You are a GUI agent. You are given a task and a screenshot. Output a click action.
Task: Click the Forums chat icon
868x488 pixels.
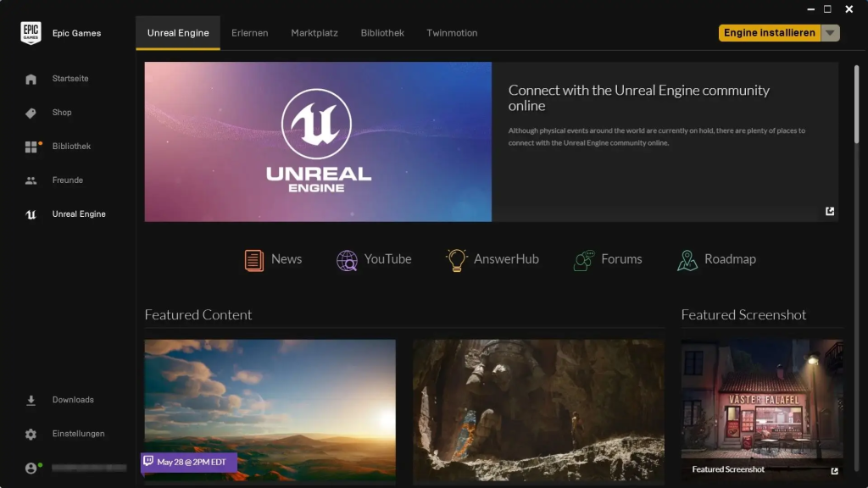click(584, 260)
